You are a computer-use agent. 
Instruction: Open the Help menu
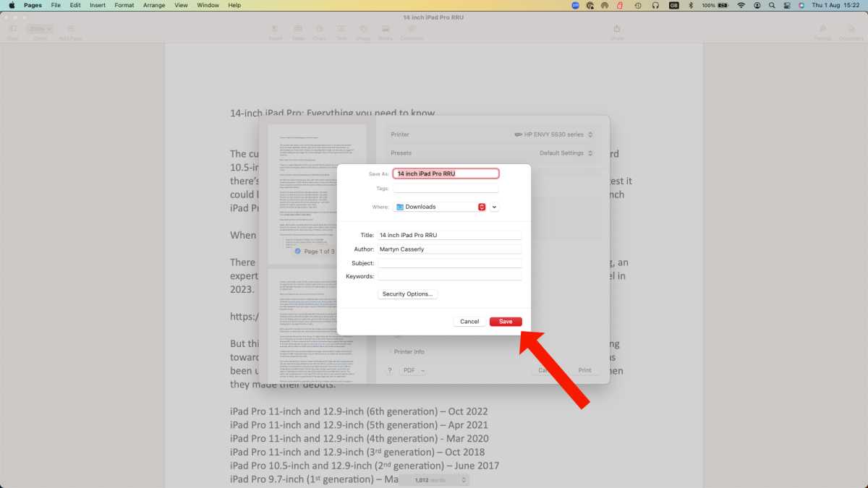coord(234,5)
